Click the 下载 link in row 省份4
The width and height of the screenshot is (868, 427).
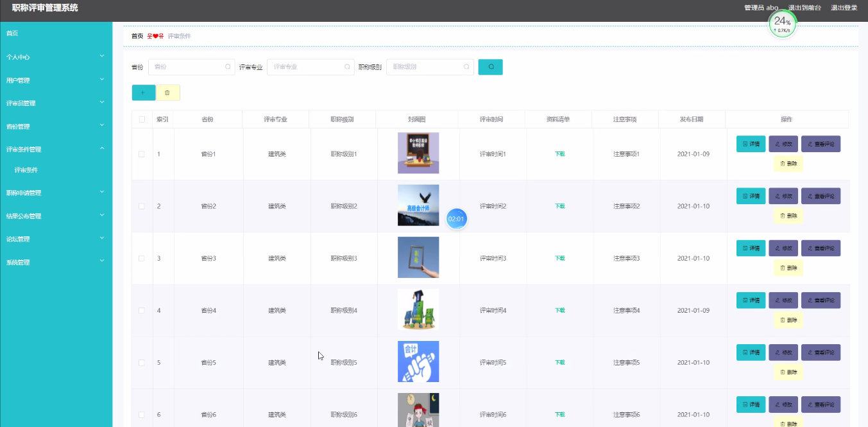560,310
